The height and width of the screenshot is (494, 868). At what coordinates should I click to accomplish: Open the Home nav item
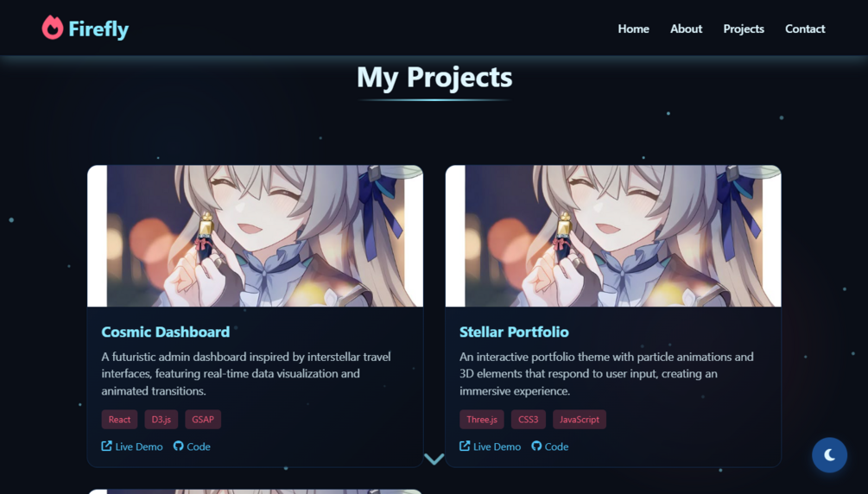coord(633,28)
